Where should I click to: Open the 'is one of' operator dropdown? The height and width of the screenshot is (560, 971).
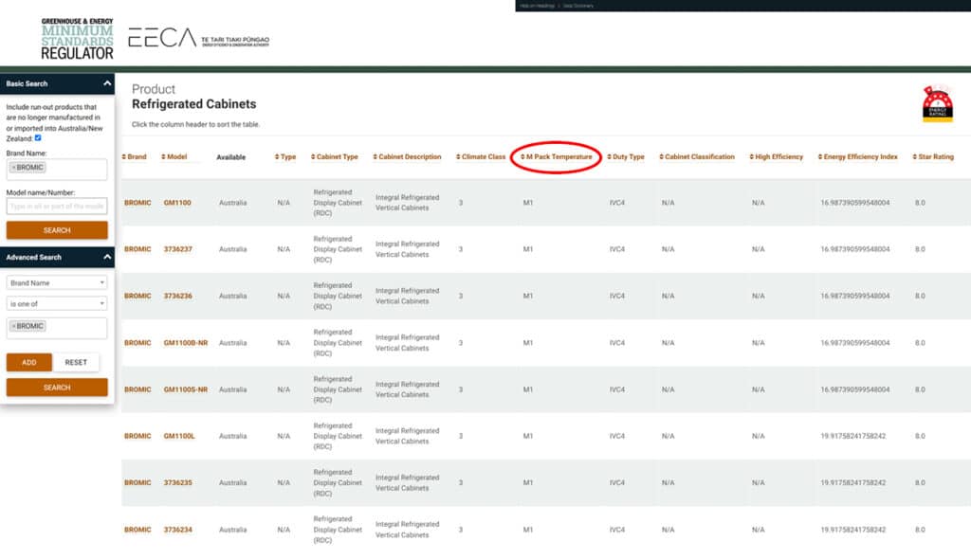coord(57,303)
